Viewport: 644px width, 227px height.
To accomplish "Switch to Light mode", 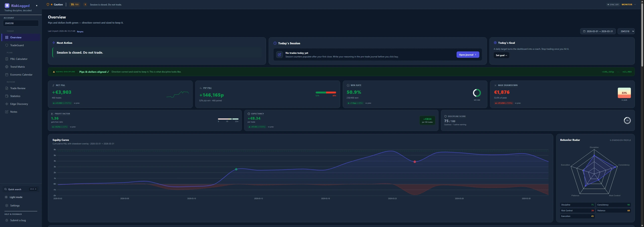I will click(x=16, y=197).
